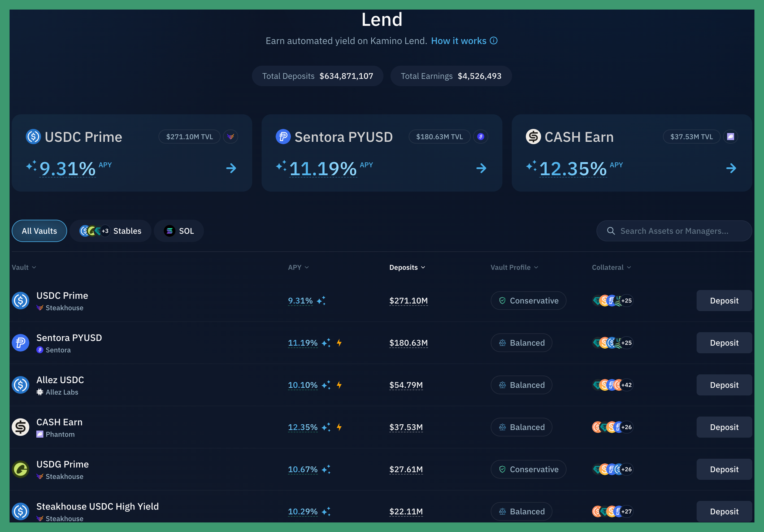764x532 pixels.
Task: Sort by Vault column chevron
Action: tap(34, 267)
